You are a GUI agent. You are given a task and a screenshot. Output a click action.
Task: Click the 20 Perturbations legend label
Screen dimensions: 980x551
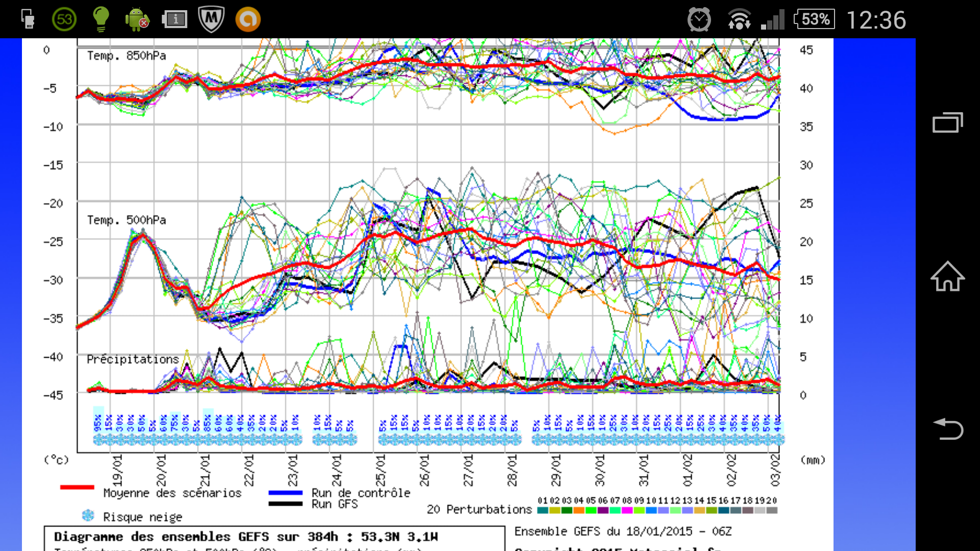[x=479, y=509]
